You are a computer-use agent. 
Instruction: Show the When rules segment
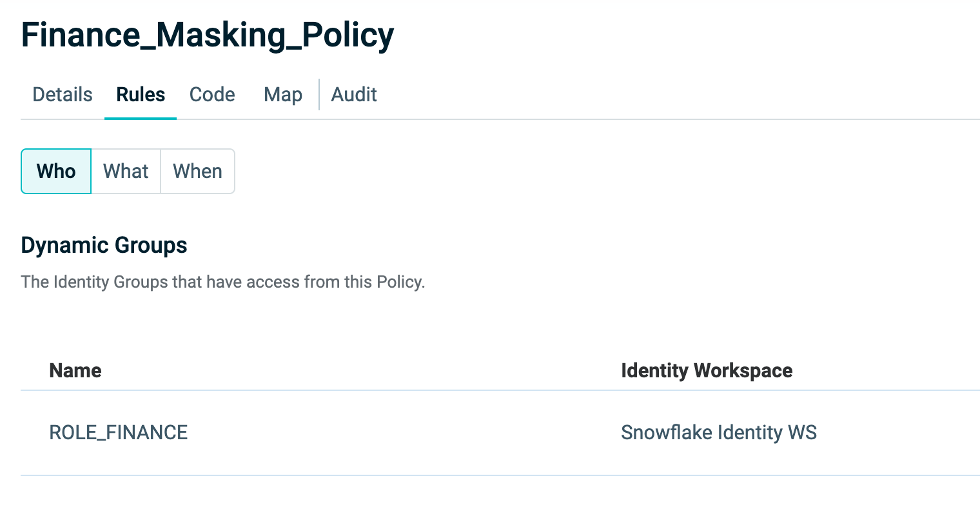[197, 172]
